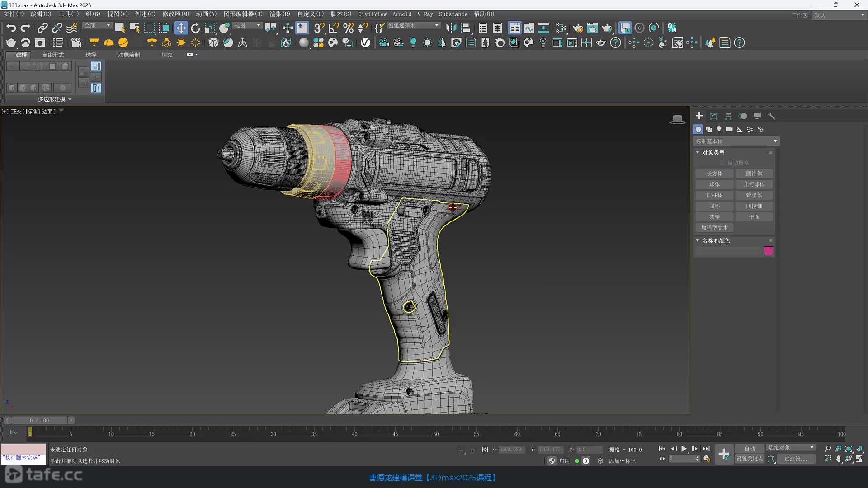868x488 pixels.
Task: Click the Play animation button
Action: click(684, 449)
